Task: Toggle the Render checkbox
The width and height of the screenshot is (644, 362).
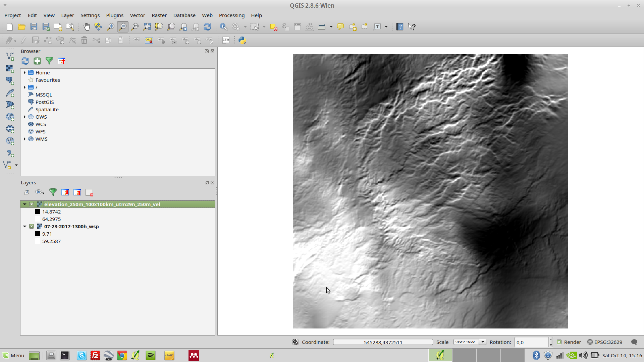Action: 559,342
